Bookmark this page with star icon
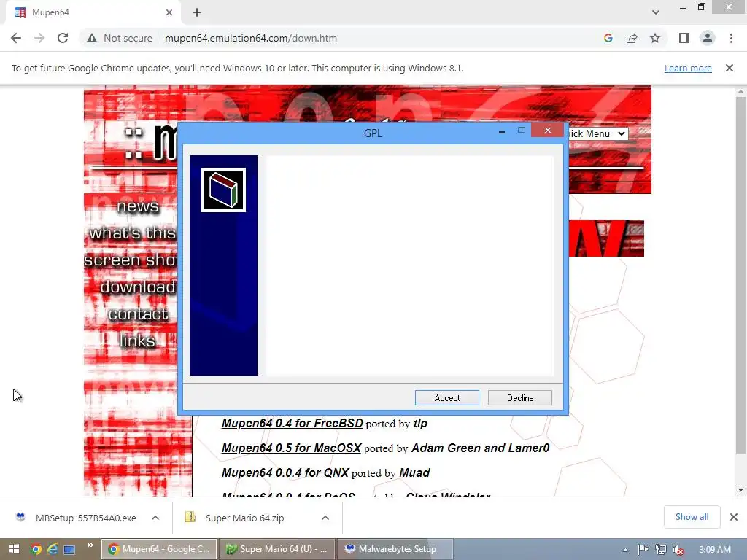The height and width of the screenshot is (560, 747). [x=655, y=38]
